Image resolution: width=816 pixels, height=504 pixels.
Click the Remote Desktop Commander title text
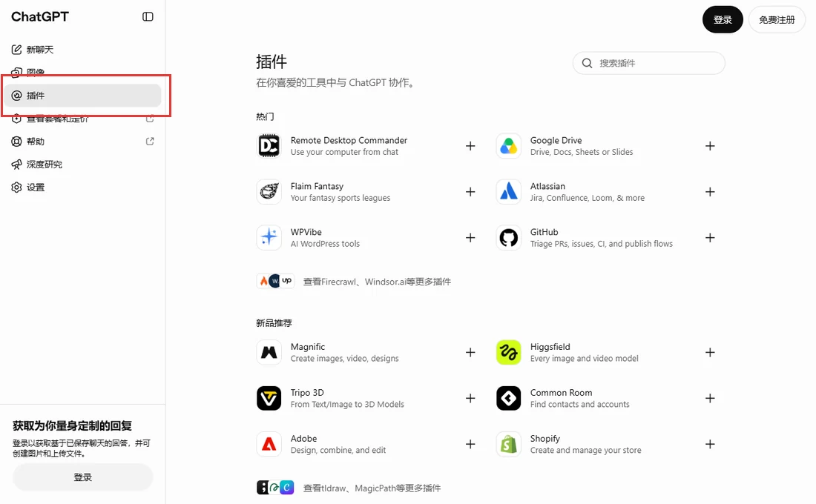click(349, 140)
